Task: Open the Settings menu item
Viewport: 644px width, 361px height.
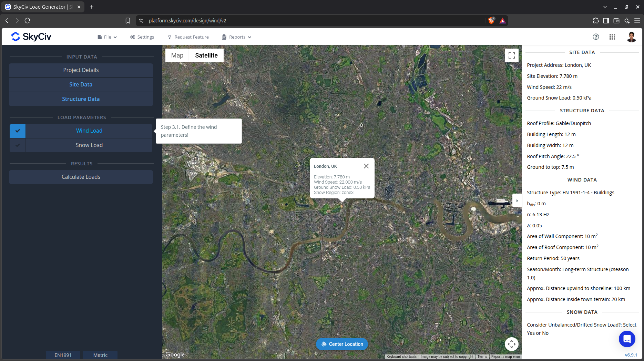Action: [x=142, y=37]
